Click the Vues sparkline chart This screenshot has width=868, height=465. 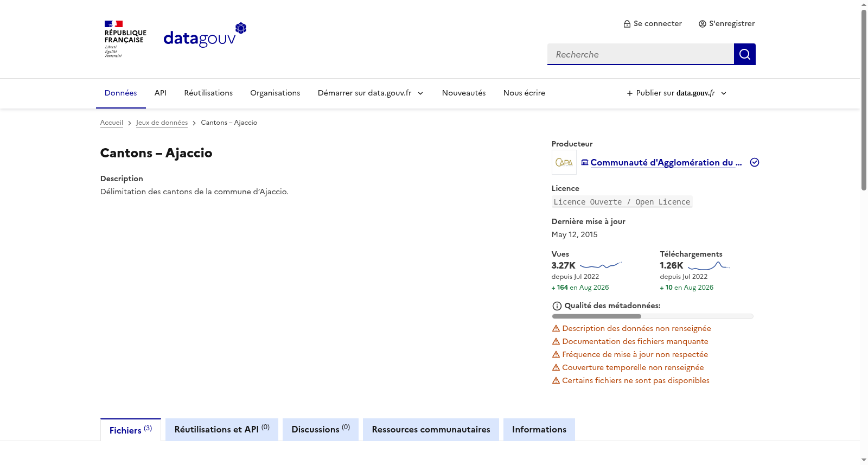coord(601,265)
